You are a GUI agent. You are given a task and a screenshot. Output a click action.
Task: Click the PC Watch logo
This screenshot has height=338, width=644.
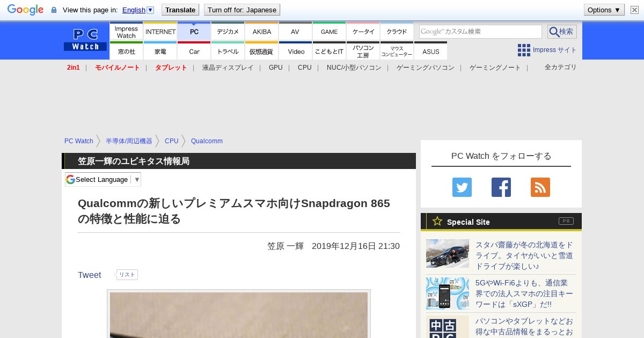pos(85,40)
